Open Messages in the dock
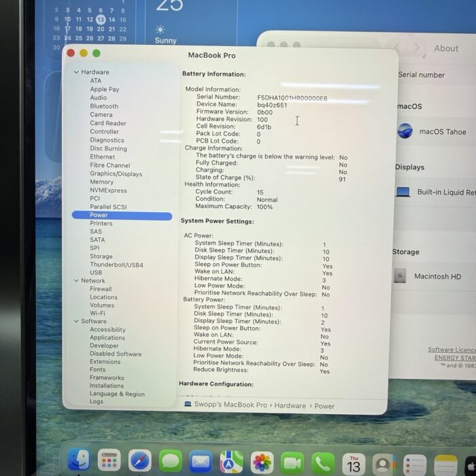The image size is (476, 476). coord(170,461)
